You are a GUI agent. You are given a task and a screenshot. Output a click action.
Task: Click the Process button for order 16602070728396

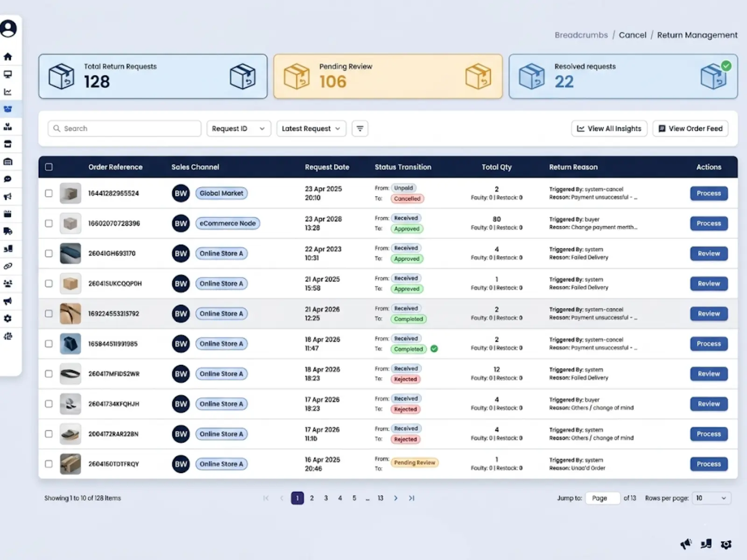tap(708, 223)
